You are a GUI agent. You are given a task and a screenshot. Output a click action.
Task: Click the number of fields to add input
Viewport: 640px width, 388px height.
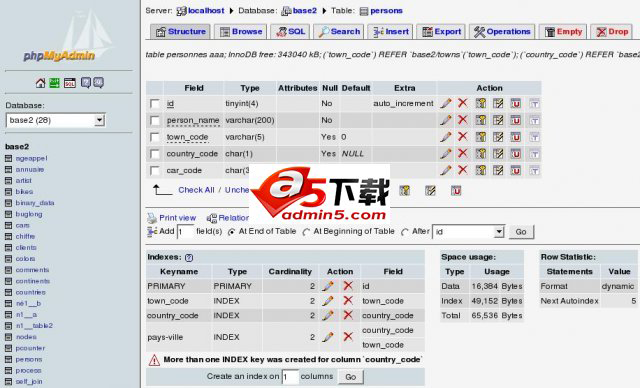coord(185,232)
